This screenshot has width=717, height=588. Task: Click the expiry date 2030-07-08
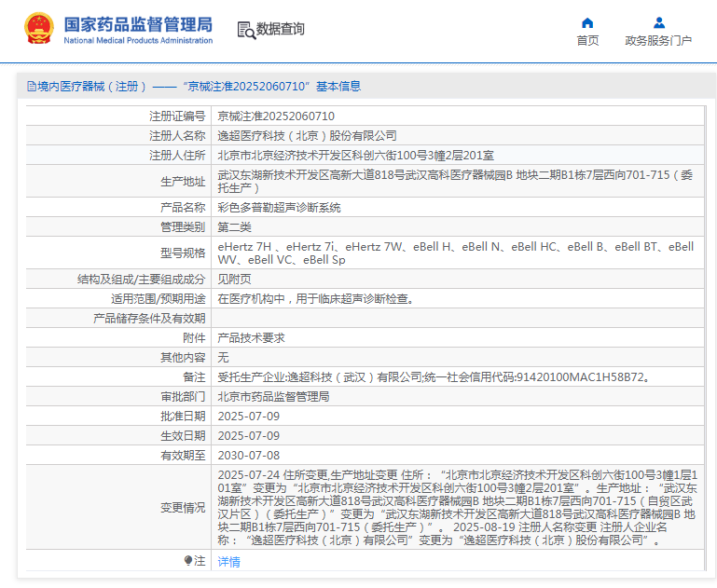[248, 455]
